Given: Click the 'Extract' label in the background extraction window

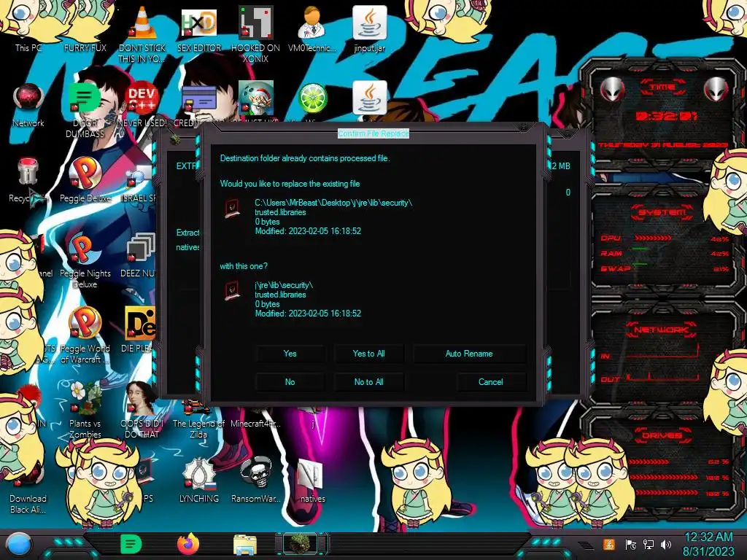Looking at the screenshot, I should [x=187, y=233].
